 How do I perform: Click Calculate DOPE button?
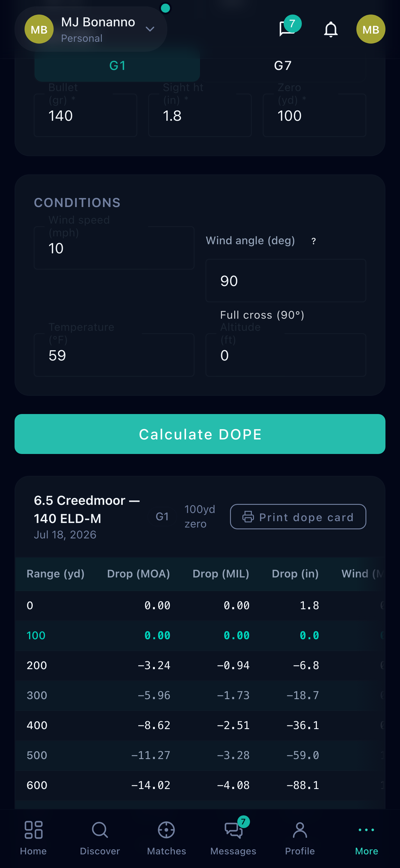pyautogui.click(x=200, y=434)
